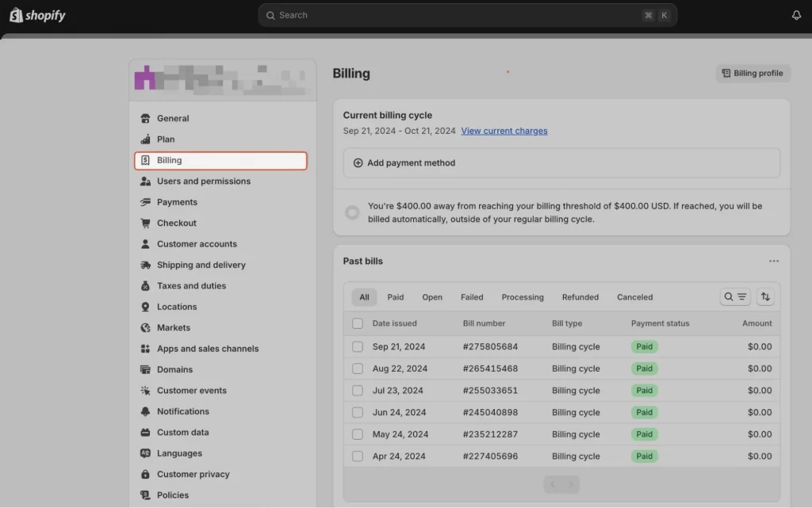Viewport: 812px width, 508px height.
Task: Select the Sep 21, 2024 bill checkbox
Action: (357, 346)
